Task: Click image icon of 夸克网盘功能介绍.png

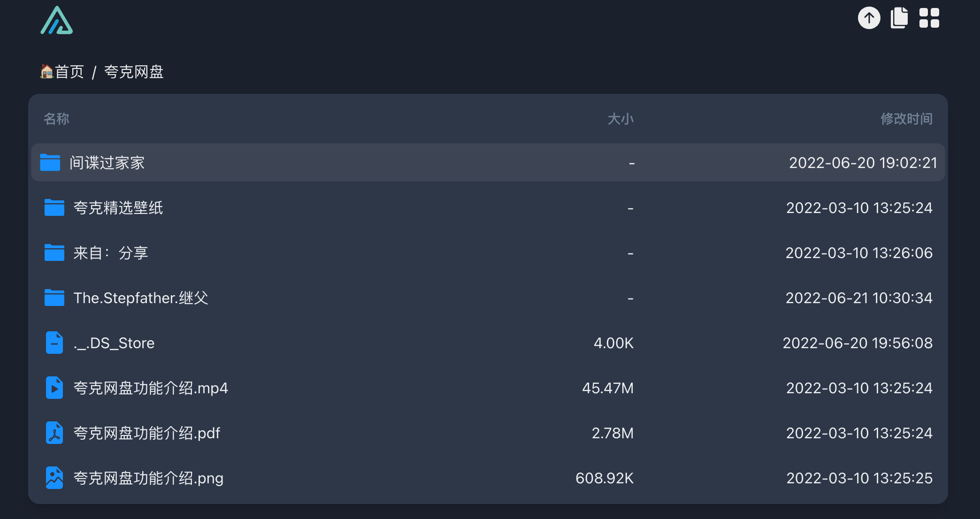Action: 54,478
